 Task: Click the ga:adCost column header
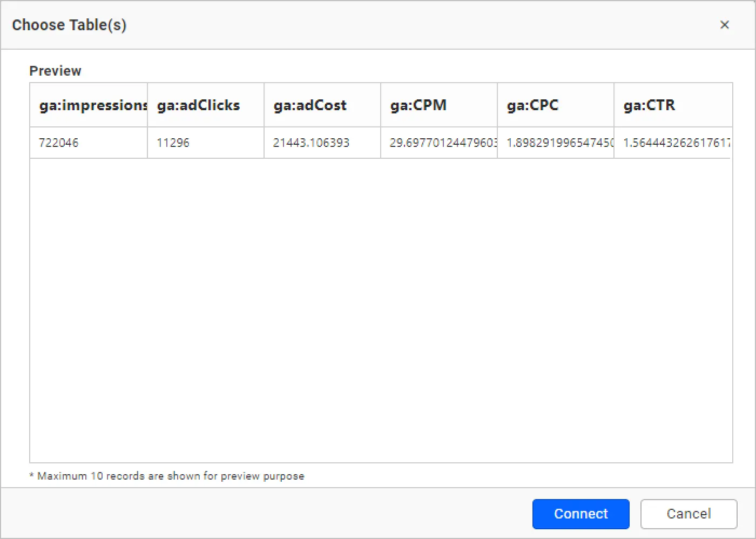pyautogui.click(x=322, y=105)
